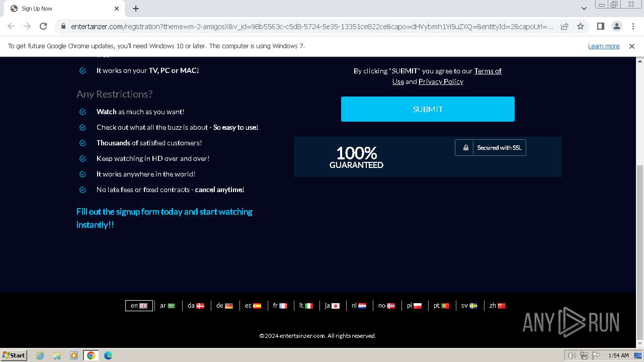644x362 pixels.
Task: Open the volume speaker tray icon
Action: pyautogui.click(x=572, y=355)
